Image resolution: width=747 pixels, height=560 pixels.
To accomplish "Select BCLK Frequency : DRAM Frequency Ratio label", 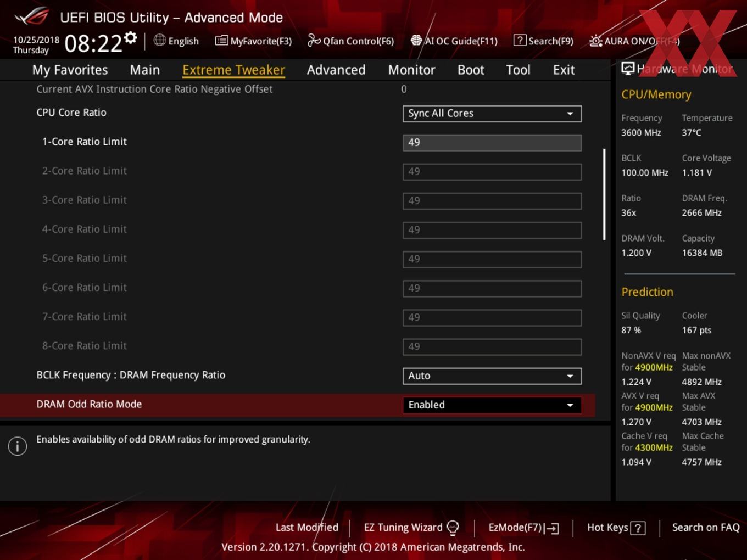I will (x=131, y=374).
